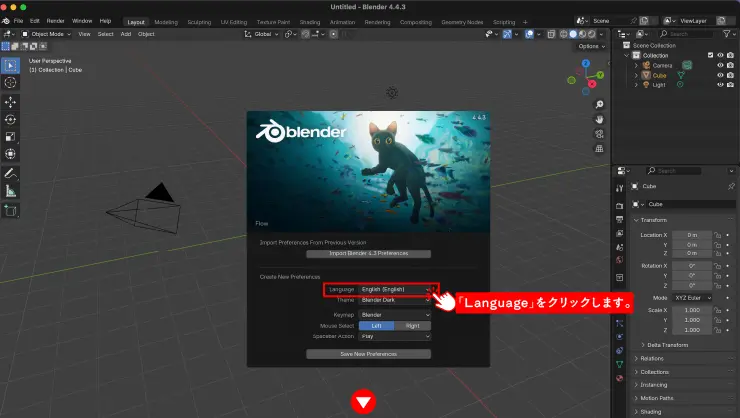Select the Annotate tool
Screen dimensions: 740x418
(10, 174)
